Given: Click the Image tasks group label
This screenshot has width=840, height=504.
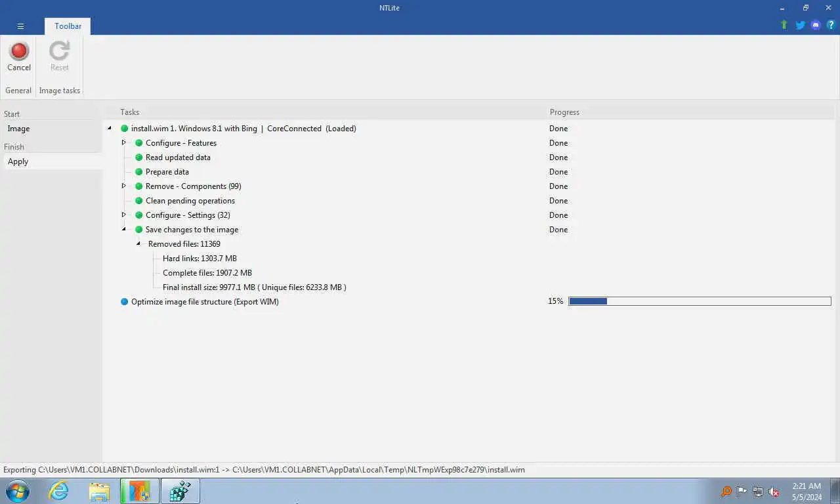Looking at the screenshot, I should (x=60, y=91).
